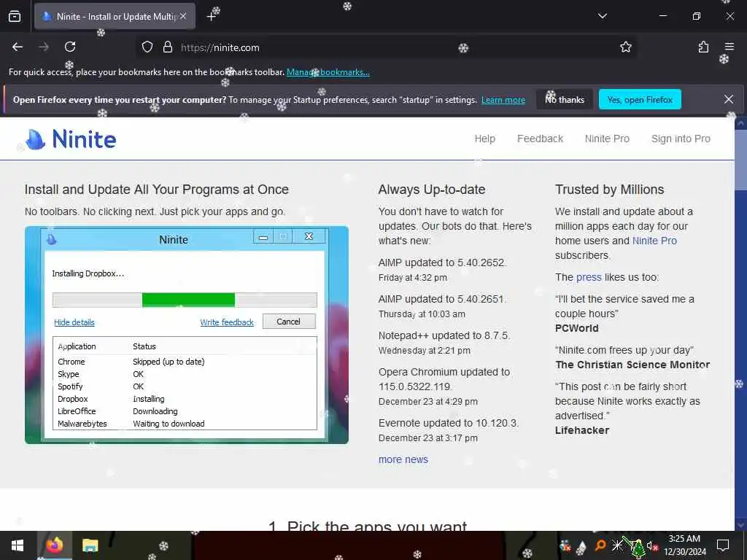
Task: Click the Firefox taskbar icon
Action: click(x=54, y=545)
